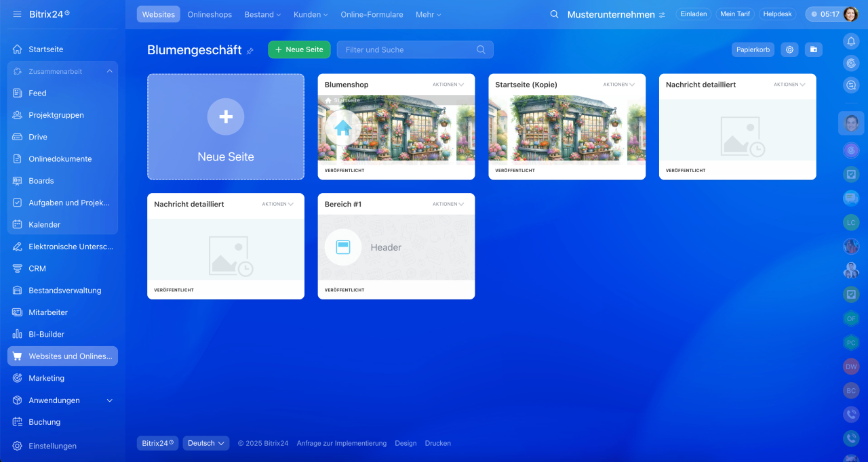The width and height of the screenshot is (868, 462).
Task: Click the Design footer link
Action: [406, 443]
